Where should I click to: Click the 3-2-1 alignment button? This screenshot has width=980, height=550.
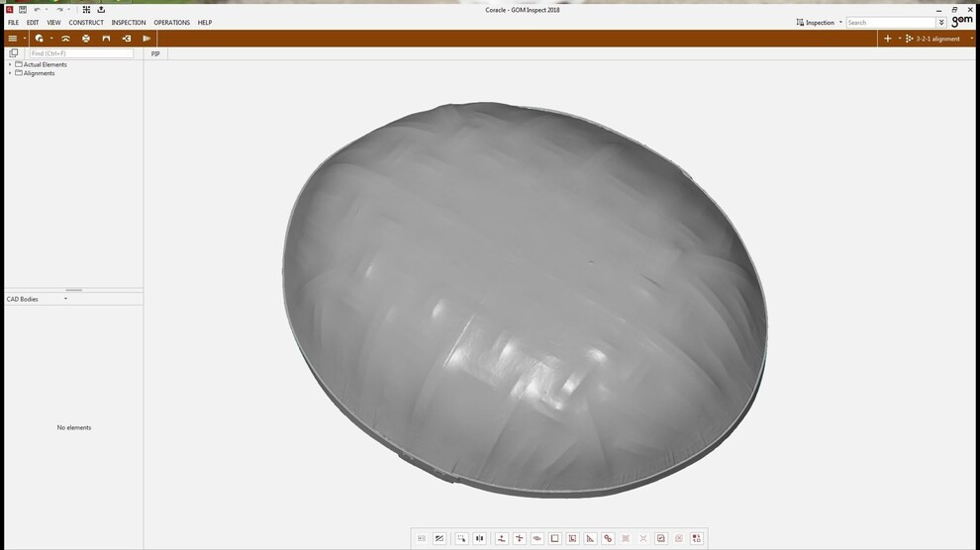pos(932,39)
